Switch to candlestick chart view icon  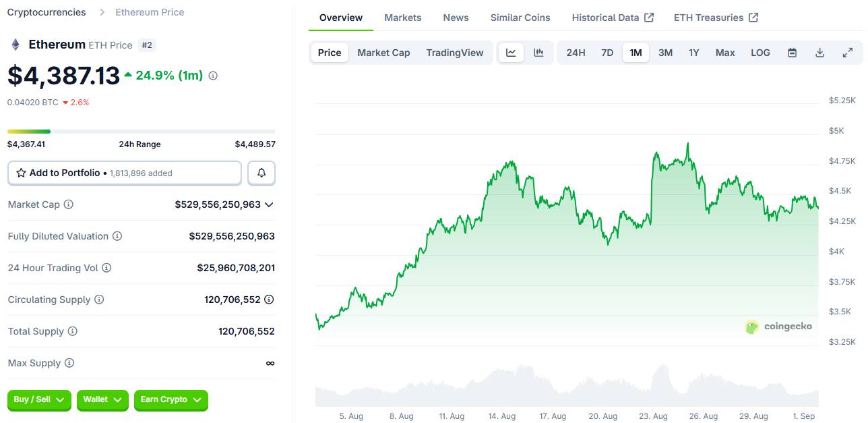point(538,53)
